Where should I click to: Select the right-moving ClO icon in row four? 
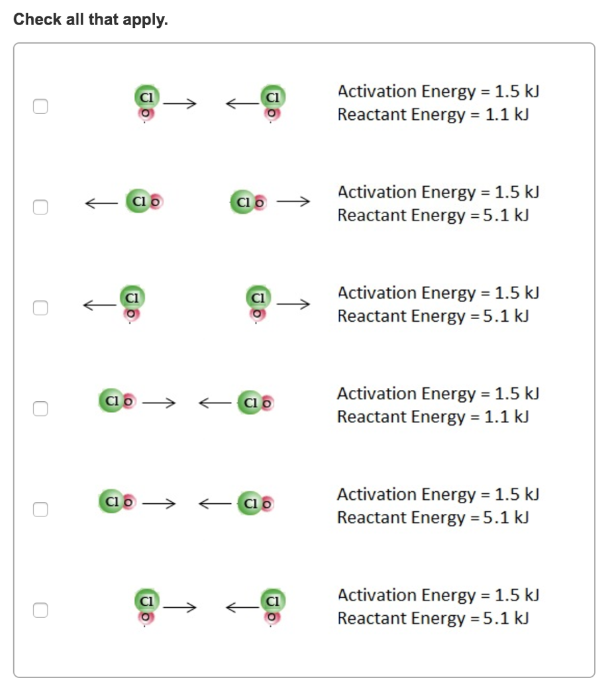[254, 402]
